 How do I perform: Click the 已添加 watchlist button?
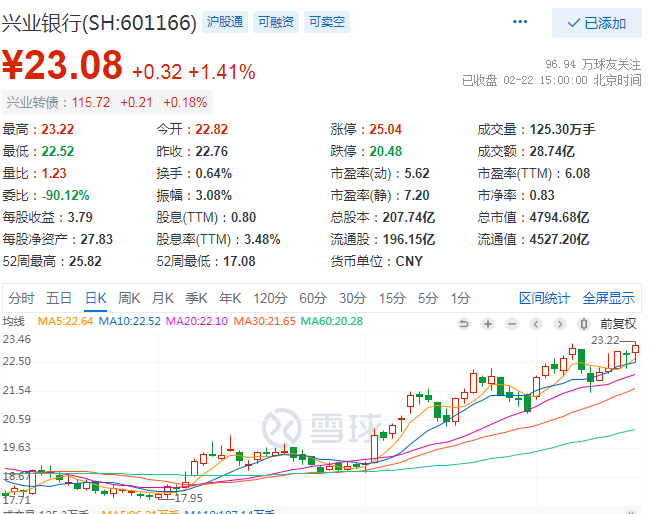[597, 23]
